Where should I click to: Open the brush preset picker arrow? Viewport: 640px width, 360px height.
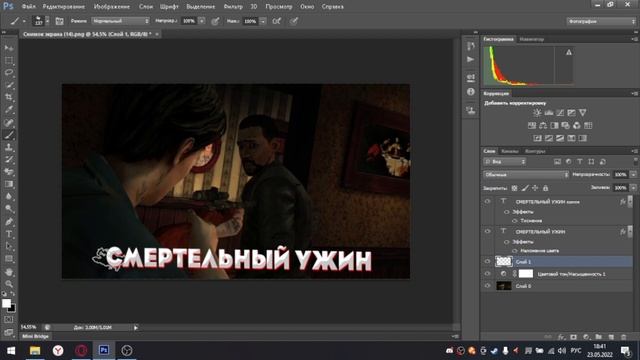point(47,21)
